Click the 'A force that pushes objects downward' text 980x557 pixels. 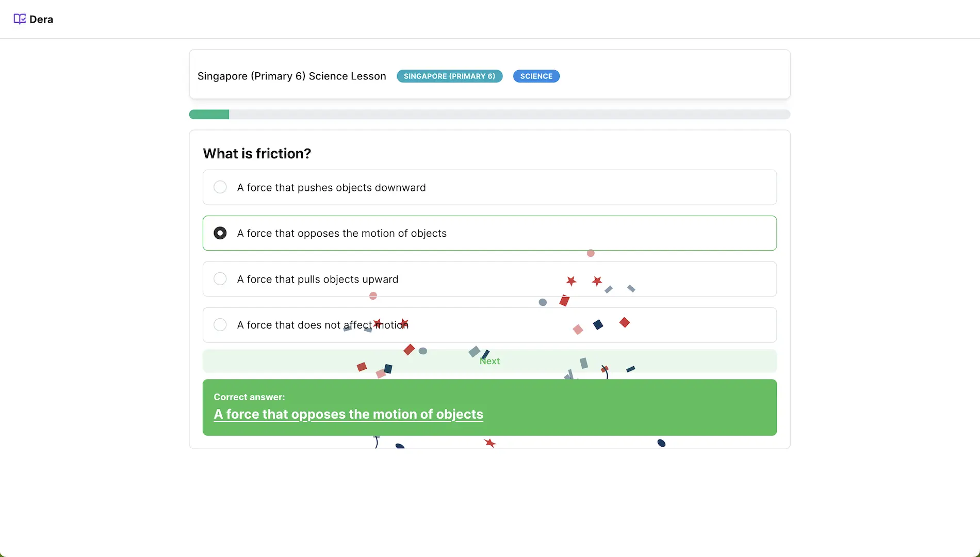pos(331,188)
